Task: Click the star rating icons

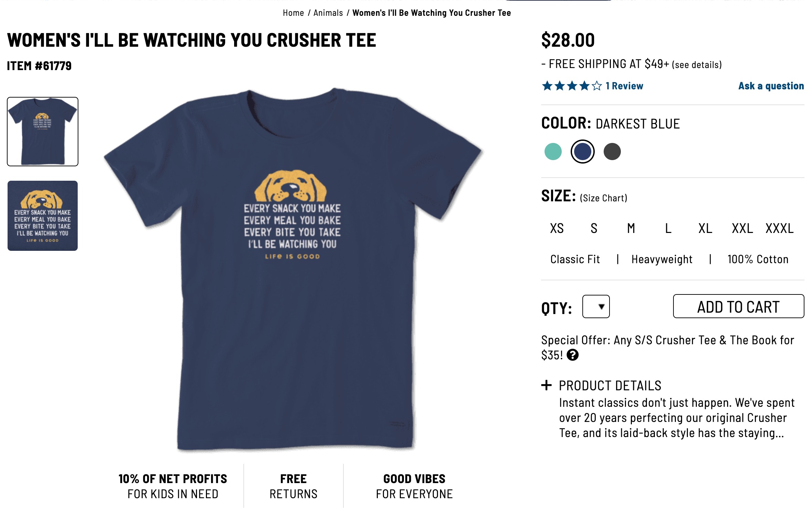Action: pos(572,86)
